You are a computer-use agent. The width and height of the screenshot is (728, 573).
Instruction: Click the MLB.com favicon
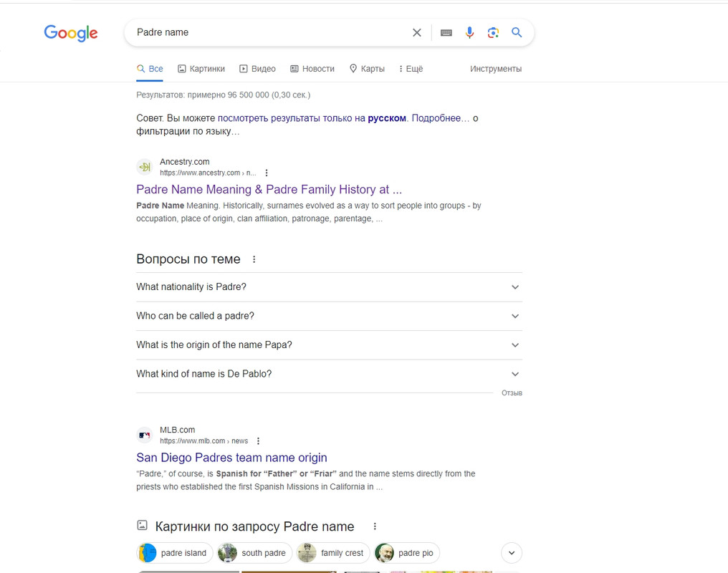145,435
